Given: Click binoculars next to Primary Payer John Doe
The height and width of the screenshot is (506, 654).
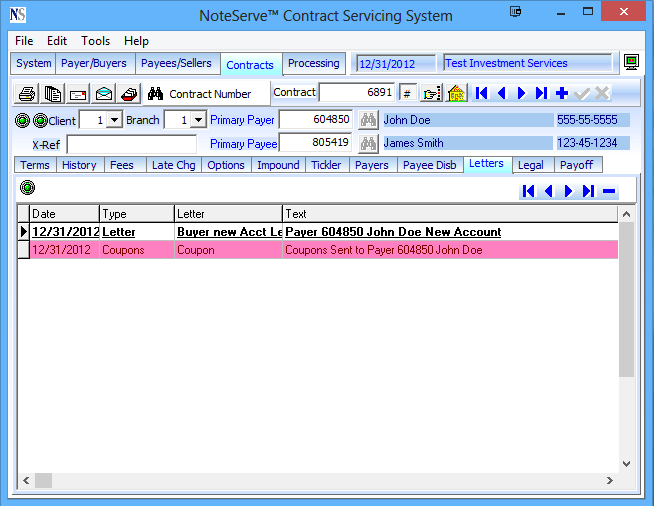Looking at the screenshot, I should click(x=367, y=120).
